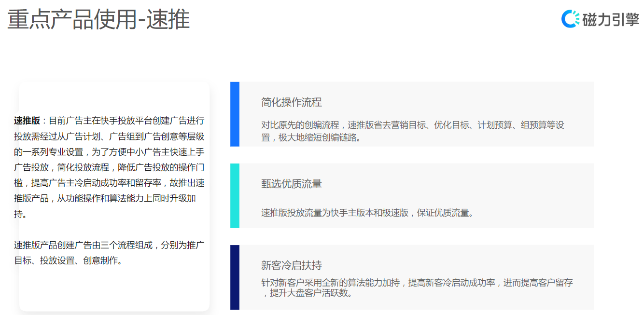Click the empty bottom area of left white card
Image resolution: width=644 pixels, height=315 pixels.
tap(114, 292)
